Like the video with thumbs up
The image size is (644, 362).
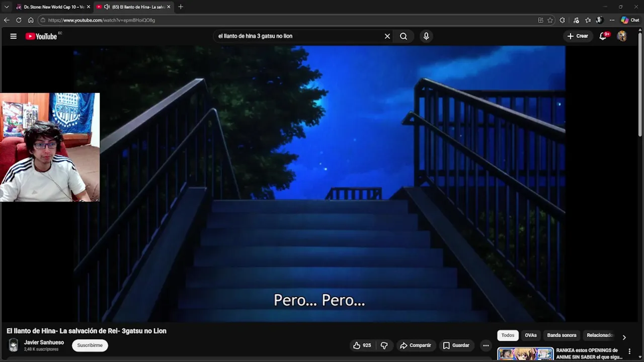362,345
